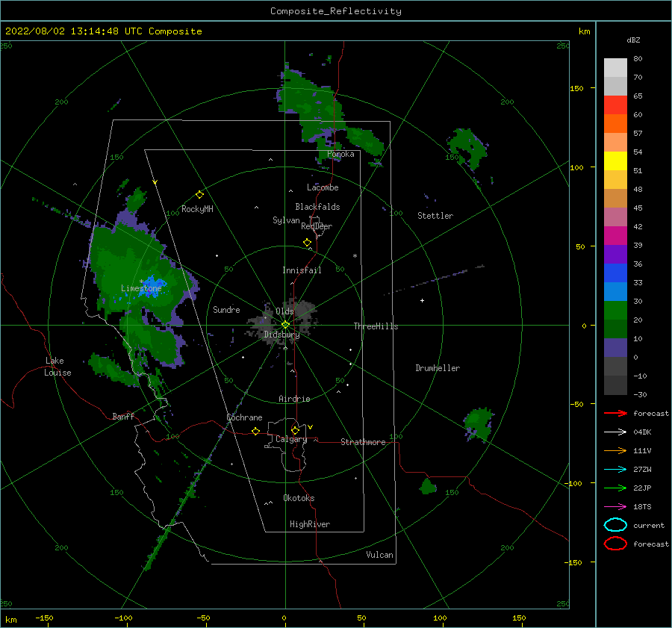Click the Banff town label
Viewport: 672px width, 628px height.
[x=123, y=417]
